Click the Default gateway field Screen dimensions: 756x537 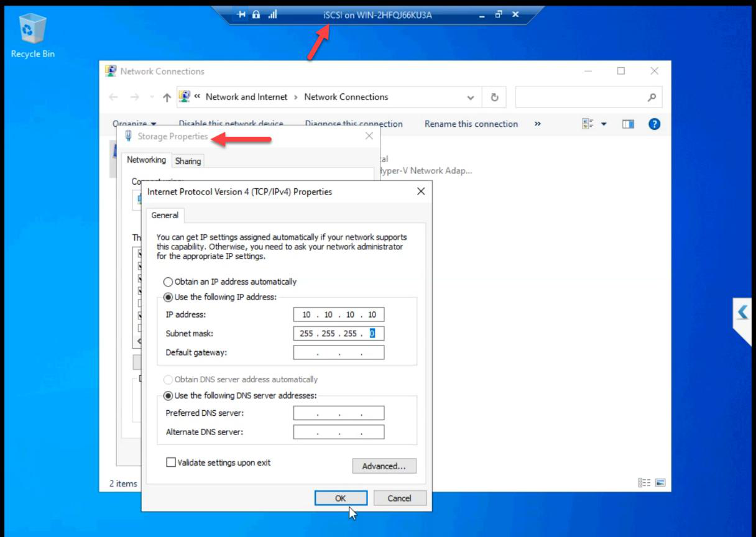(339, 352)
